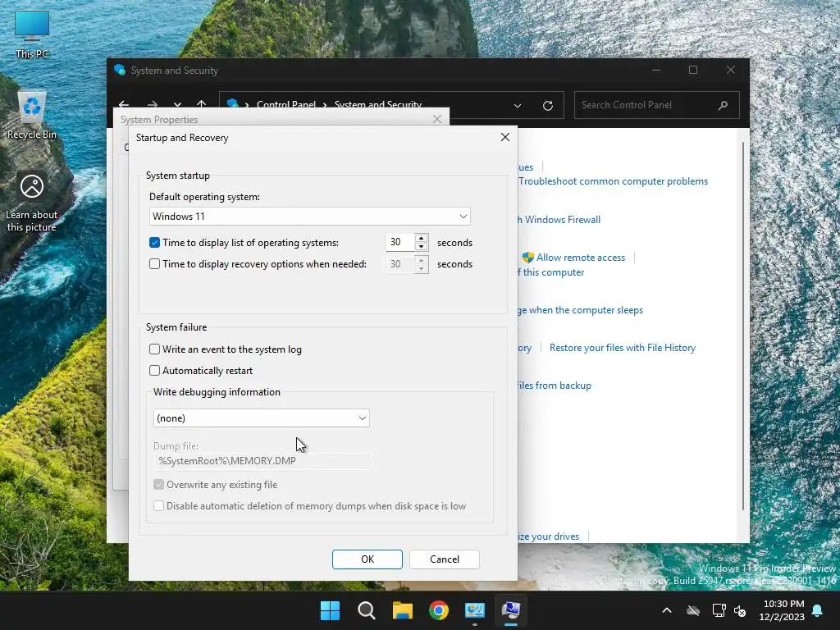Toggle Time to display list of operating systems
This screenshot has height=630, width=840.
[154, 243]
